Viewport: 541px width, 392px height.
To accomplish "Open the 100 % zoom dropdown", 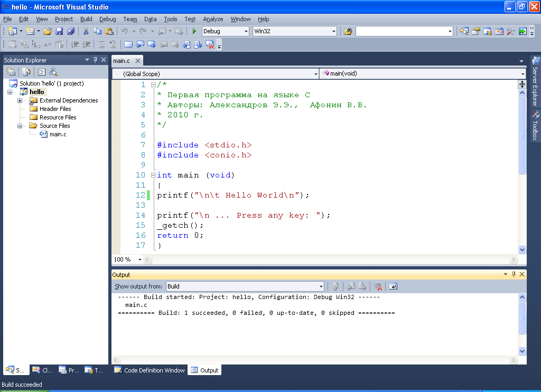I will pyautogui.click(x=139, y=259).
